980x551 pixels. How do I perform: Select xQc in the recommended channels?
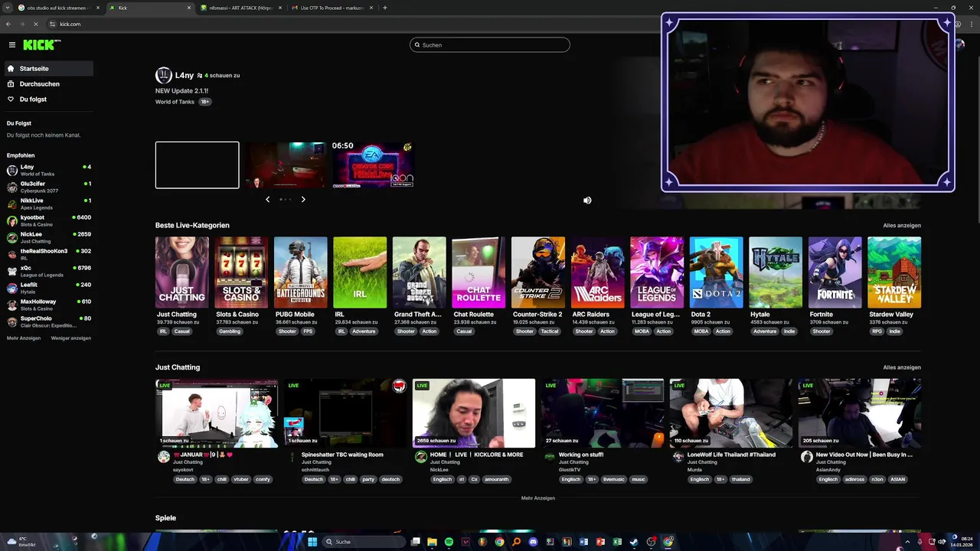(x=48, y=271)
